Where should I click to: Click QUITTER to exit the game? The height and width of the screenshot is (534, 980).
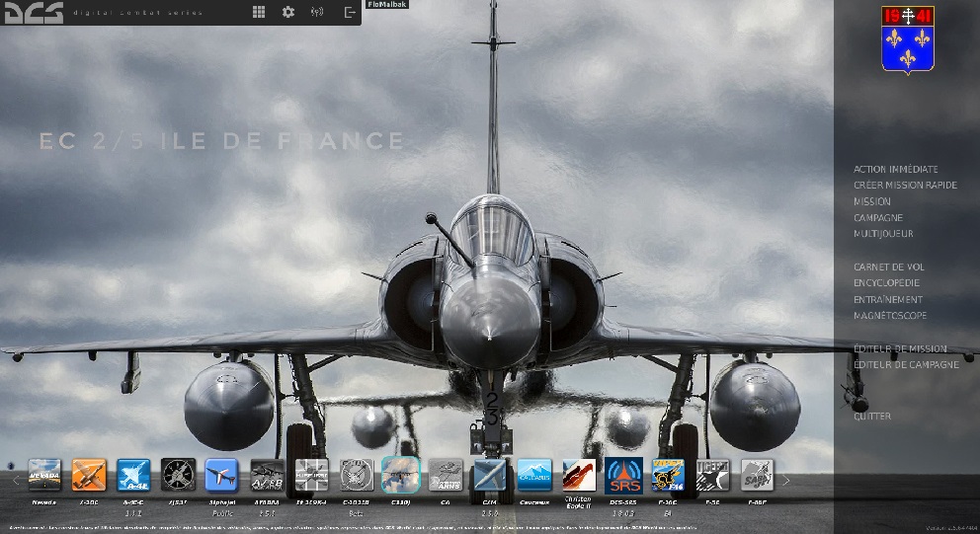872,417
